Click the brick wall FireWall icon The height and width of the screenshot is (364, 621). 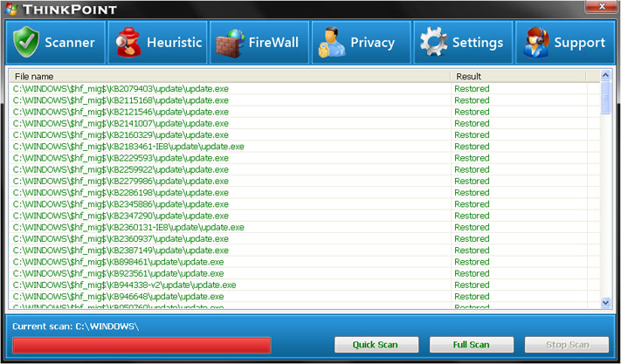231,42
